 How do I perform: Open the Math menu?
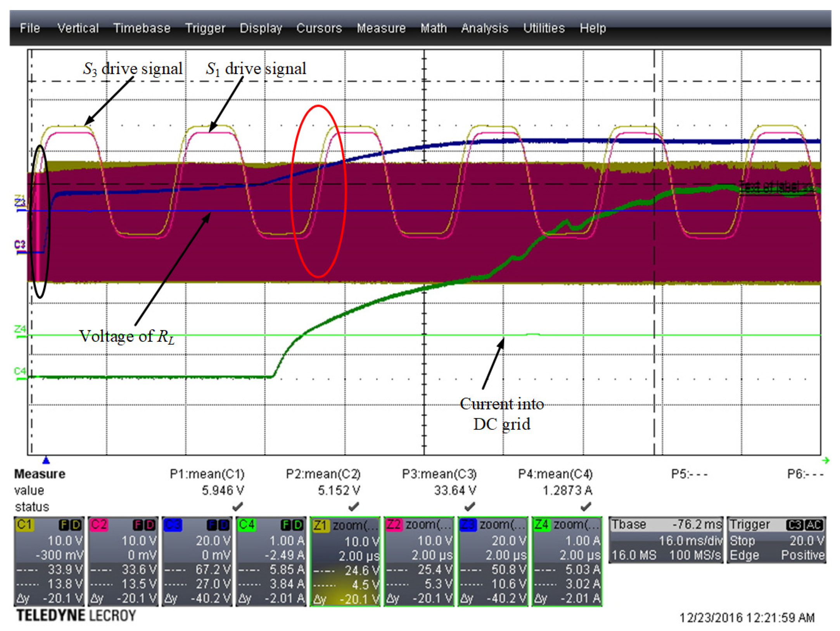(434, 28)
